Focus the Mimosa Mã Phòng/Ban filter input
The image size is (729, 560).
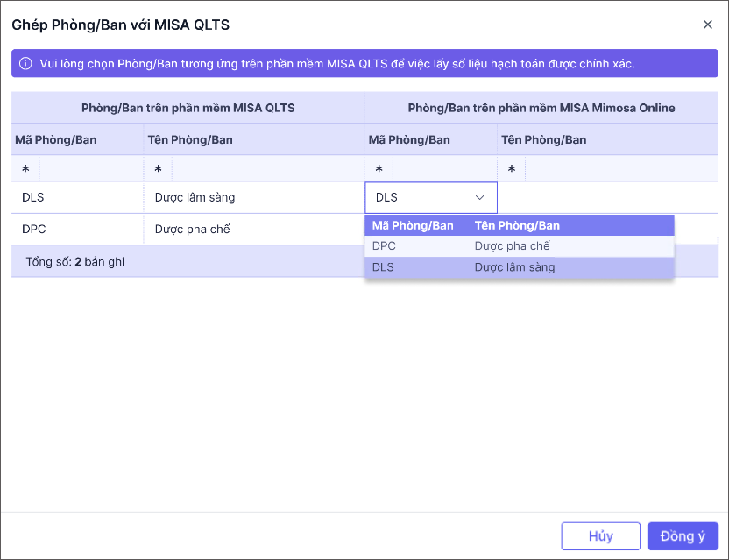445,169
